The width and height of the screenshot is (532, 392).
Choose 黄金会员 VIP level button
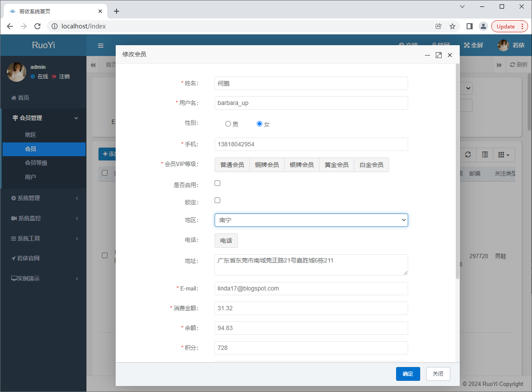tap(336, 165)
